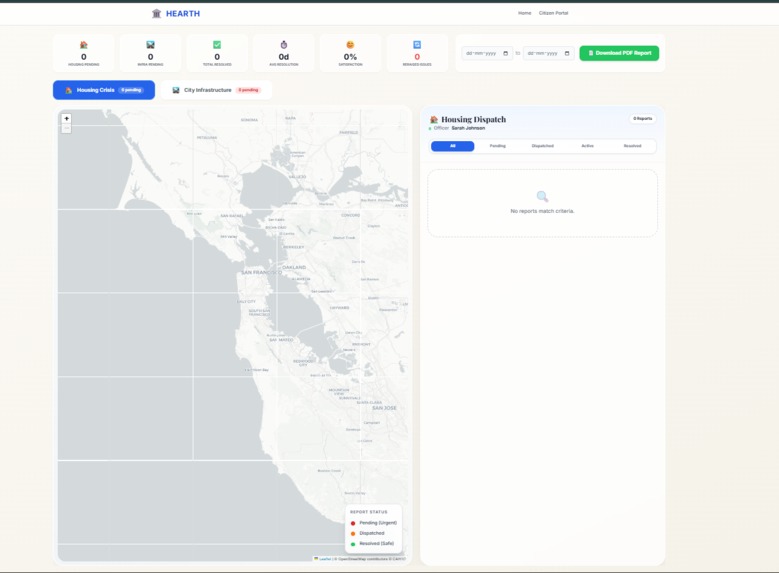779x573 pixels.
Task: Click the Housing Crisis tab house icon
Action: click(69, 90)
